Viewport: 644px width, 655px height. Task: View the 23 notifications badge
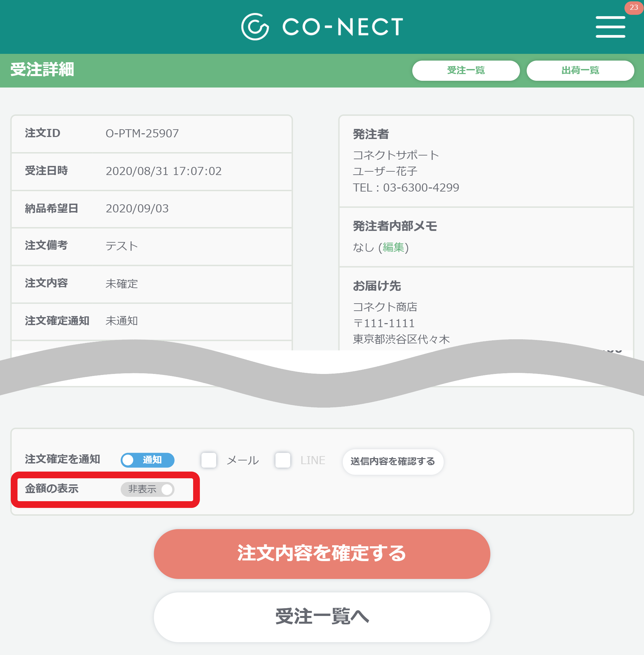click(634, 7)
